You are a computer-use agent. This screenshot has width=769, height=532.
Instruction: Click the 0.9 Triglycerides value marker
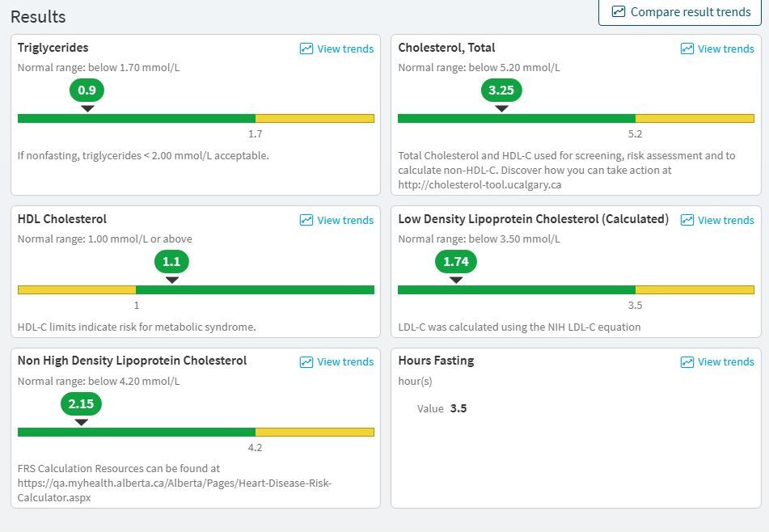point(87,91)
